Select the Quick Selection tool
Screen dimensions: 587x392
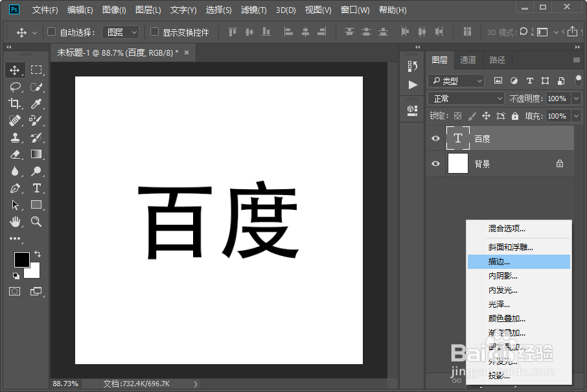(x=36, y=87)
